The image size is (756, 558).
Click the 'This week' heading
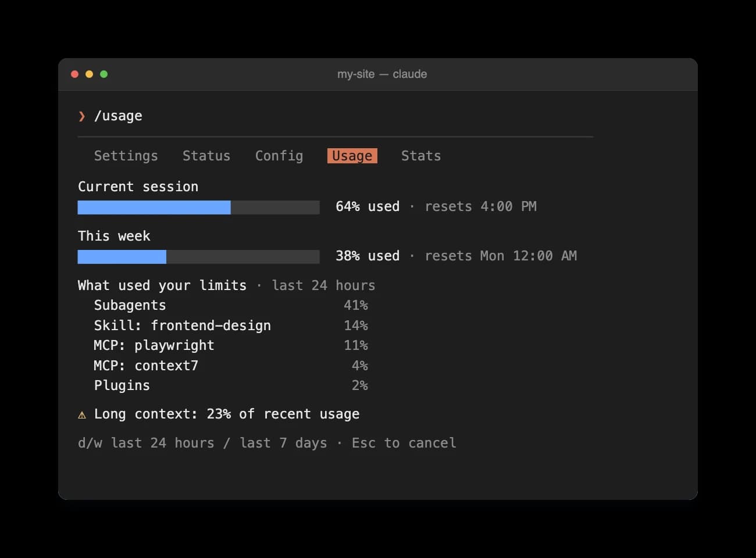coord(114,236)
